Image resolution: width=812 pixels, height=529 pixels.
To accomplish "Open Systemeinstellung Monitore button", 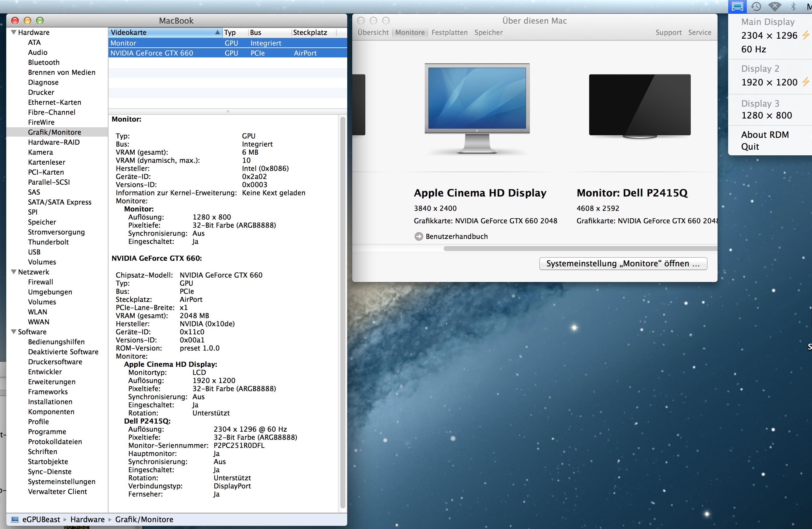I will (x=623, y=264).
